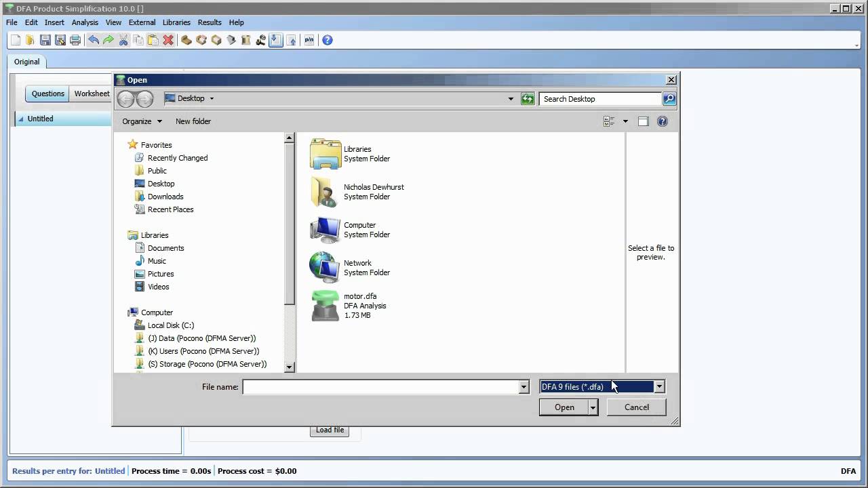Open the view options dropdown arrow
Screen dimensions: 868x488
[625, 121]
